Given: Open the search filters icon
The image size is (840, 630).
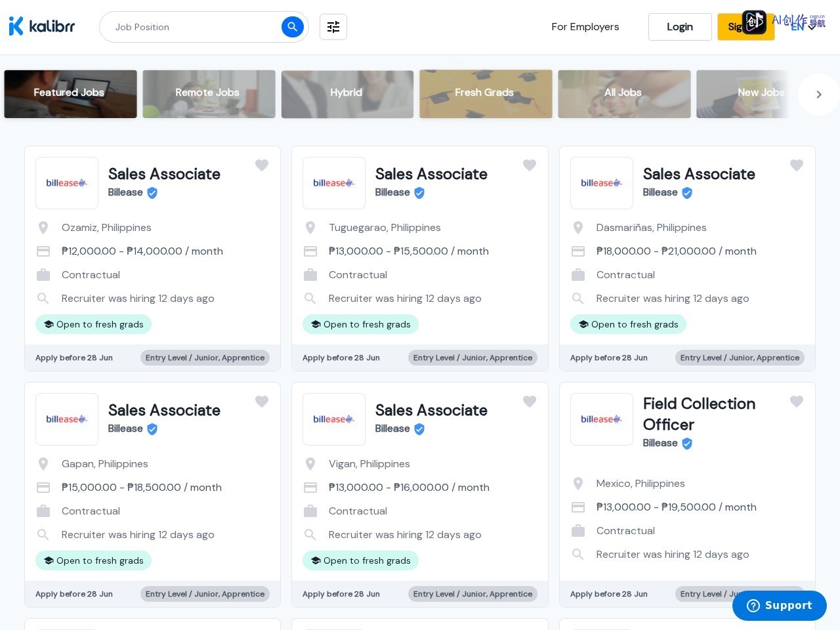Looking at the screenshot, I should 333,27.
